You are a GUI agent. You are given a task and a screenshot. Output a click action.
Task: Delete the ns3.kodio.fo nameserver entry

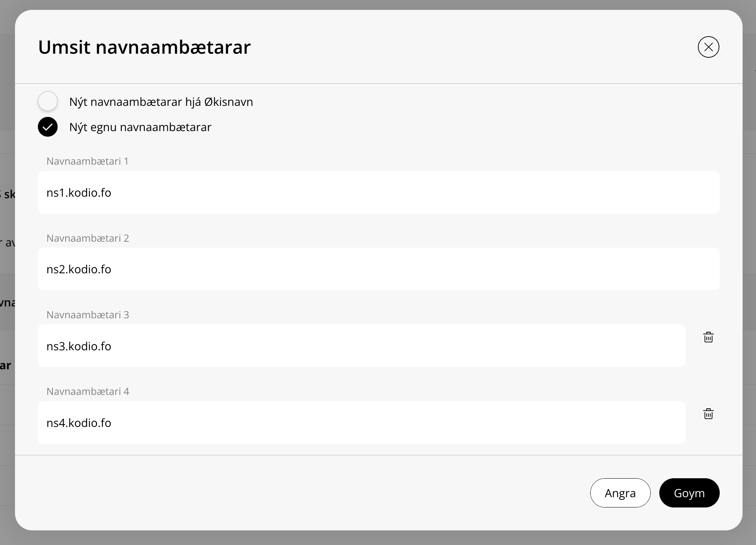(x=708, y=337)
